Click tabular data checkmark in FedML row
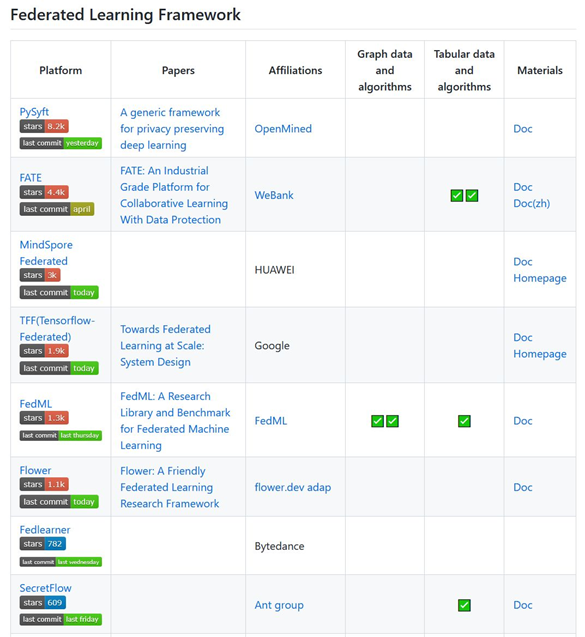 coord(464,421)
